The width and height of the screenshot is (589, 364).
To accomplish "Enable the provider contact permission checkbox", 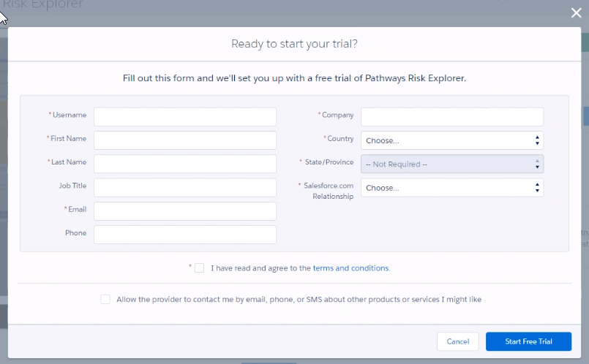I will (x=105, y=299).
